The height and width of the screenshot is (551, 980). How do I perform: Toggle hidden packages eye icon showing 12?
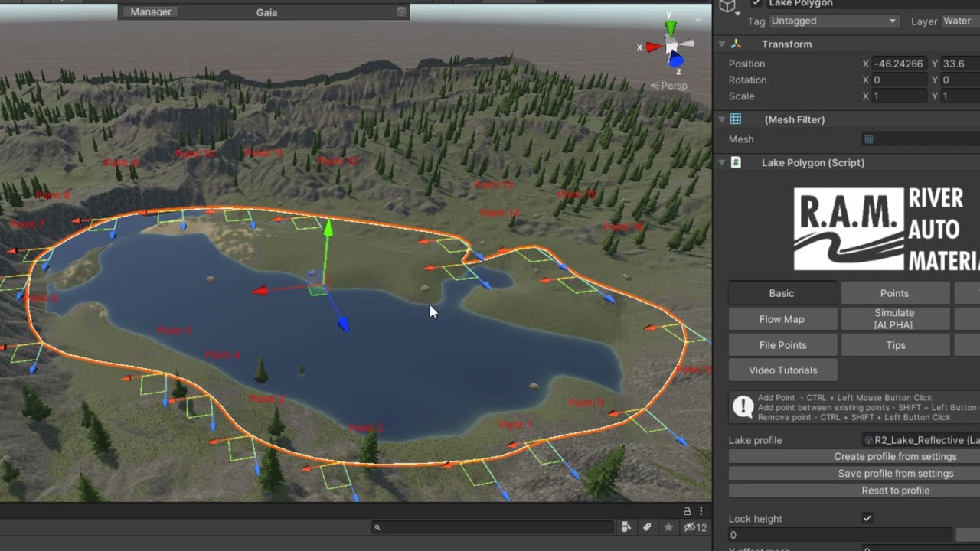tap(695, 527)
